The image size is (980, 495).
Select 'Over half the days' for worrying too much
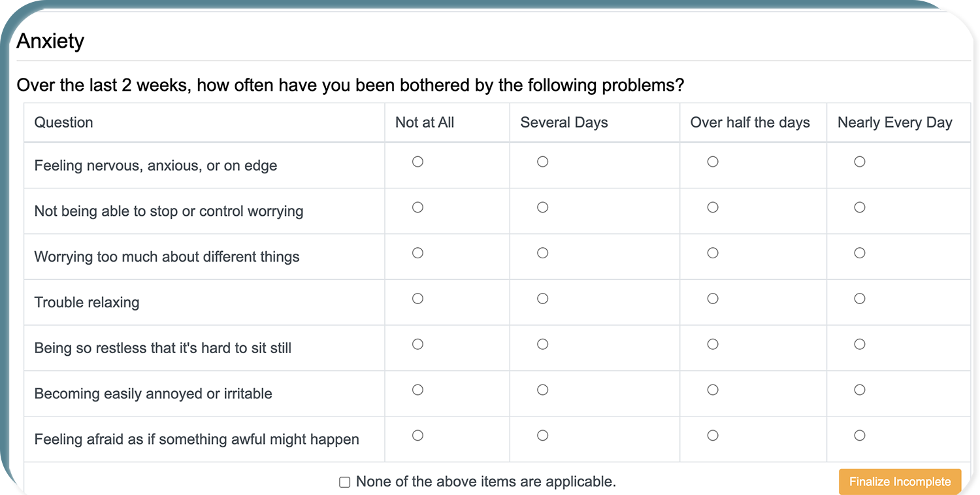(712, 252)
